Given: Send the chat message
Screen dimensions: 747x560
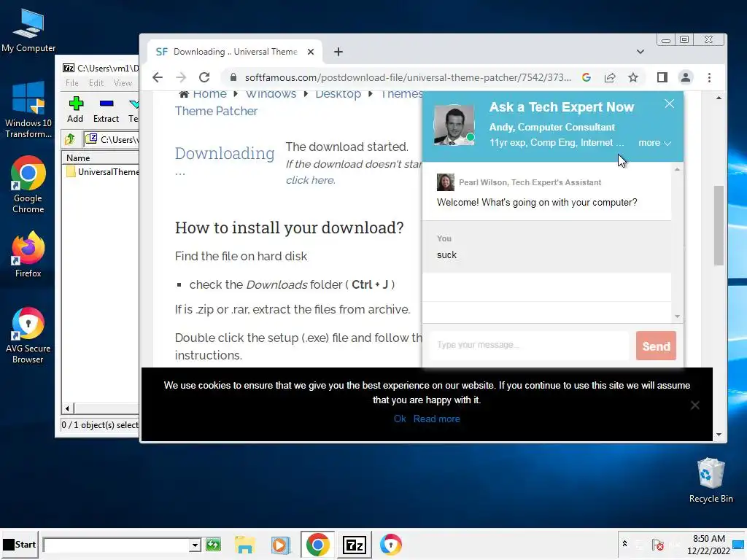Looking at the screenshot, I should [x=656, y=346].
